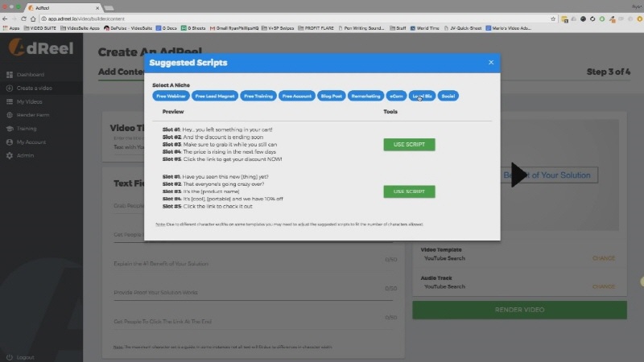Viewport: 644px width, 362px height.
Task: Open the Sheets bookmark
Action: pyautogui.click(x=193, y=28)
